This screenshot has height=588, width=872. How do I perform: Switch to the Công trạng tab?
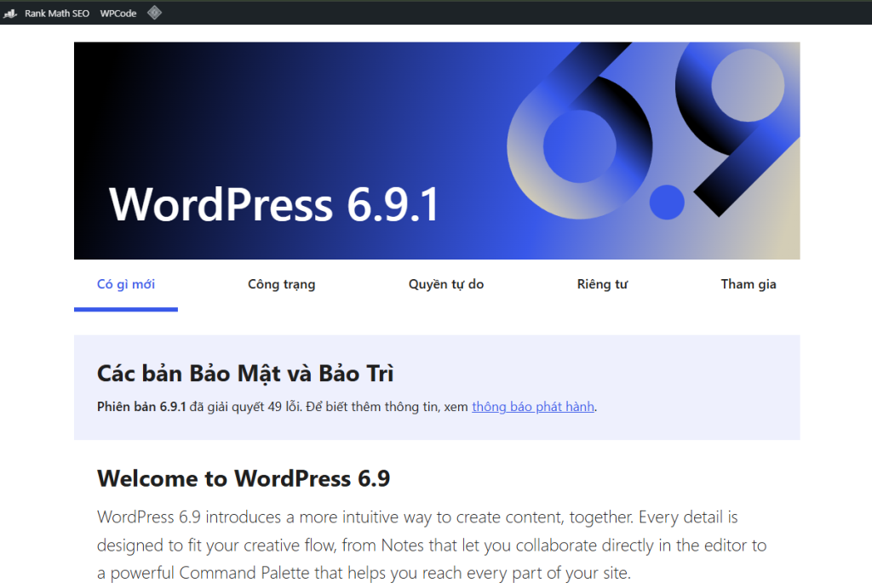click(x=281, y=284)
